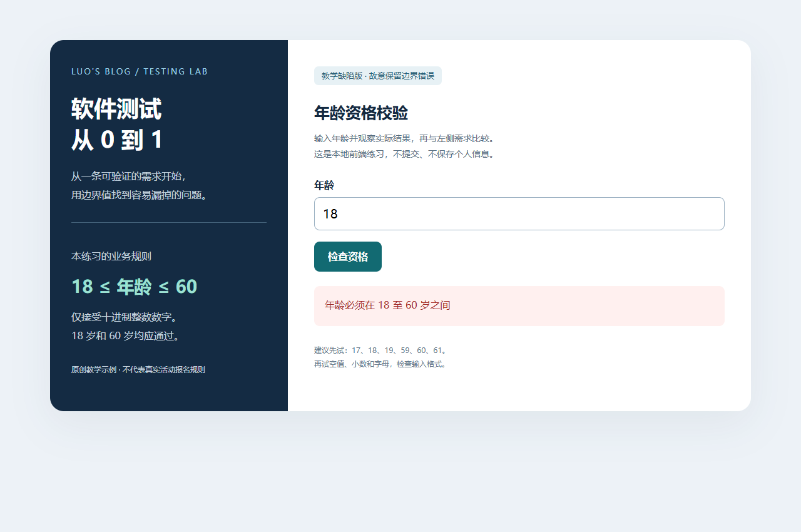
Task: Click the 检查资格 button
Action: (348, 257)
